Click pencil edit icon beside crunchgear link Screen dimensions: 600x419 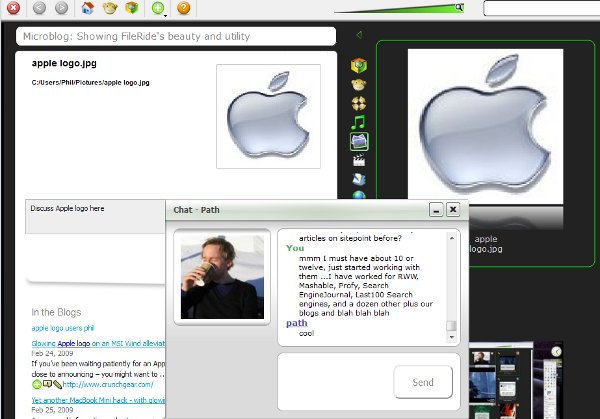coord(57,384)
